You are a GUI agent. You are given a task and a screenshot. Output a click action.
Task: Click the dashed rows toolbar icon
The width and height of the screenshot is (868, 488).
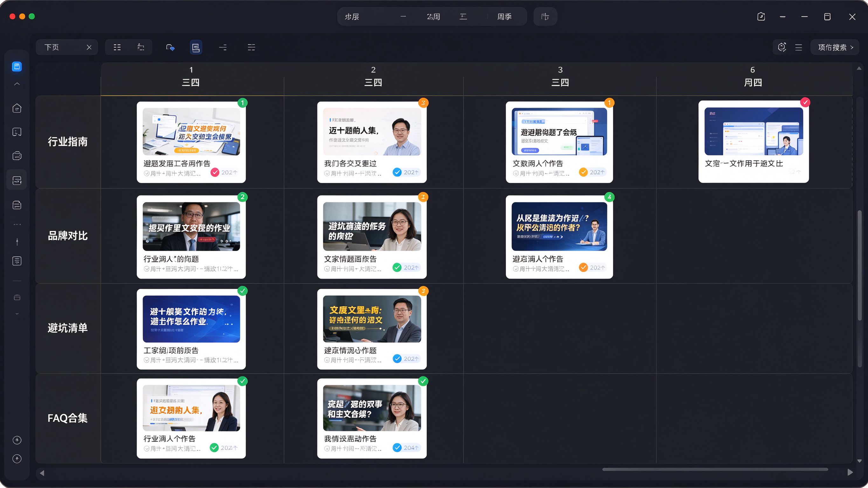pos(251,47)
